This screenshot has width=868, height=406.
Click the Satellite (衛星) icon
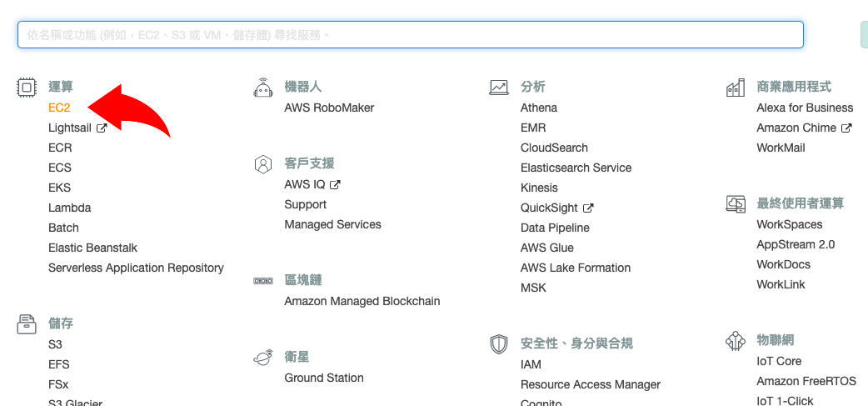(263, 358)
